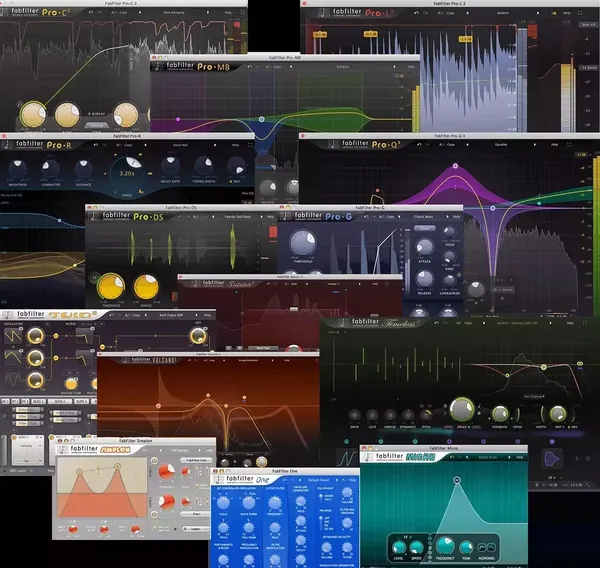
Task: Select the XLFO 2 tab in Twin 2
Action: tap(60, 401)
